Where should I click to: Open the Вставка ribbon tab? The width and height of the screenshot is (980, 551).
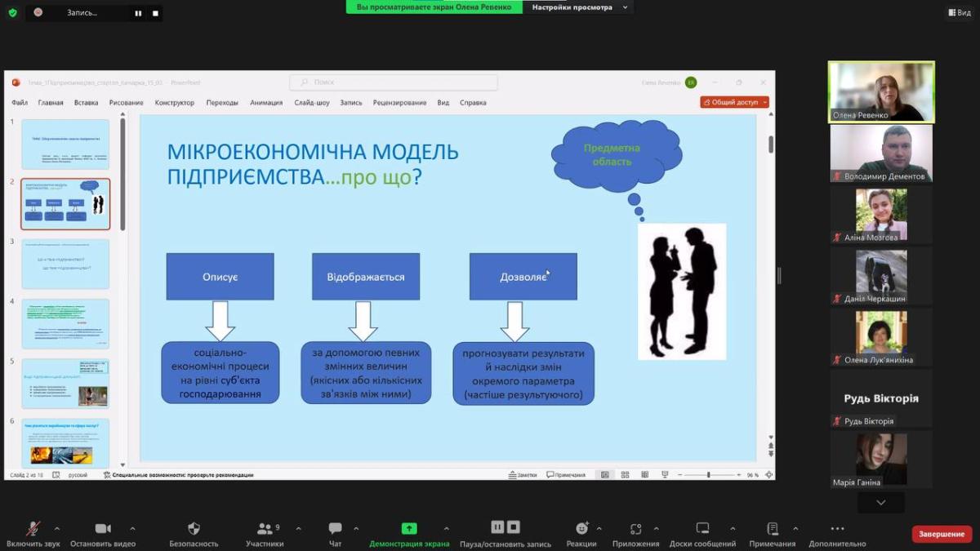click(86, 103)
